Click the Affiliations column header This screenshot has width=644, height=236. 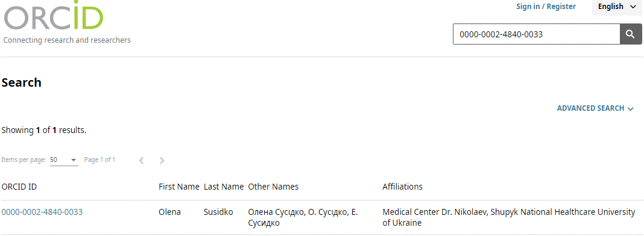coord(403,187)
